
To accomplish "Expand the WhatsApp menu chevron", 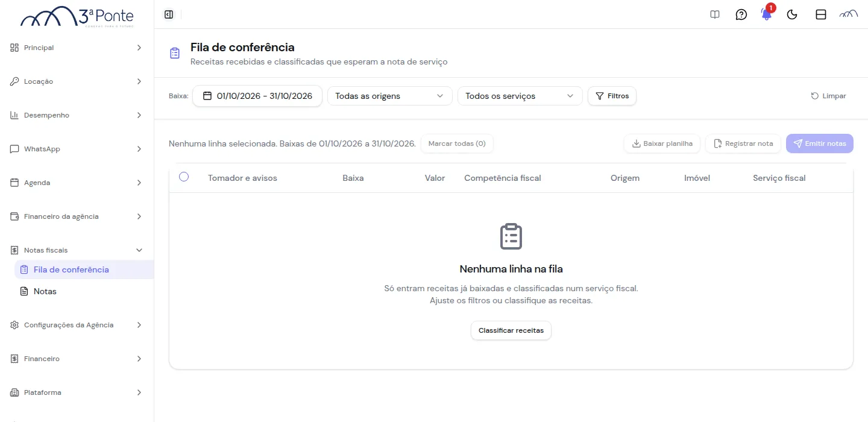I will pyautogui.click(x=139, y=149).
